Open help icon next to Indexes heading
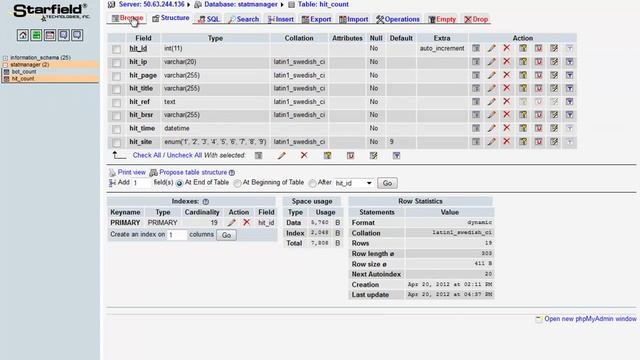Viewport: 640px width, 360px height. 206,202
